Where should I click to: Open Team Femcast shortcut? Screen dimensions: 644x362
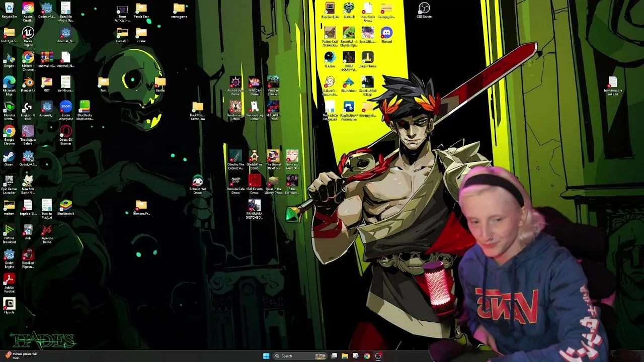coord(122,12)
